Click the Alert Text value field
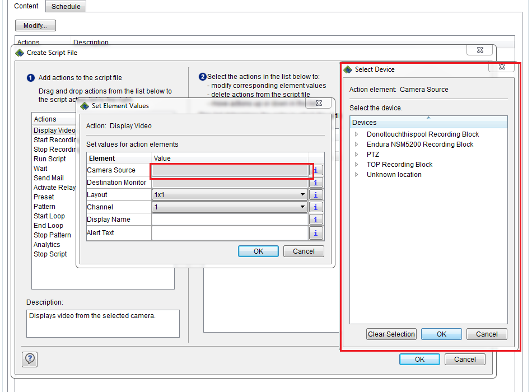Image resolution: width=532 pixels, height=392 pixels. point(230,231)
